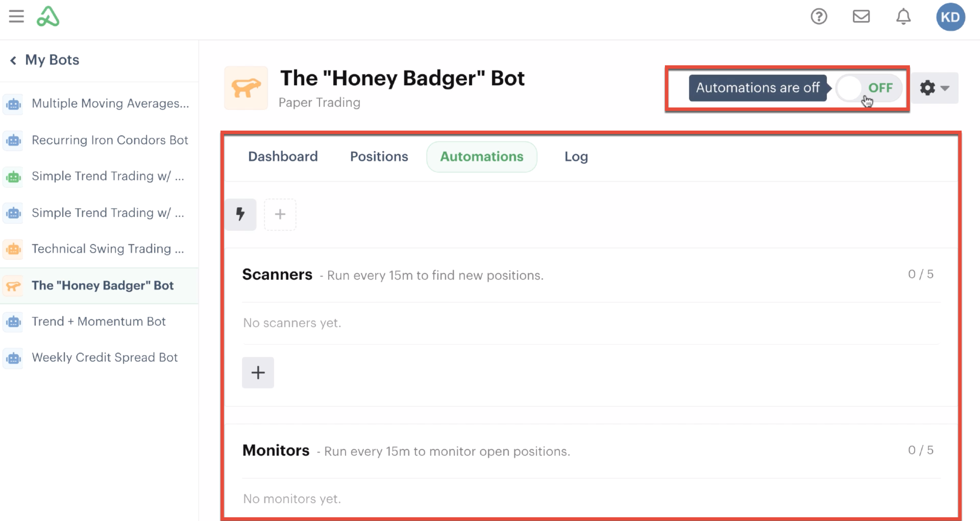Click the Scanners section heading
This screenshot has width=980, height=521.
pyautogui.click(x=277, y=274)
